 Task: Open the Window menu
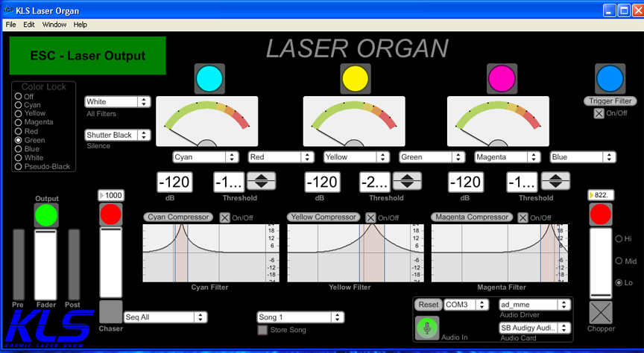coord(54,25)
